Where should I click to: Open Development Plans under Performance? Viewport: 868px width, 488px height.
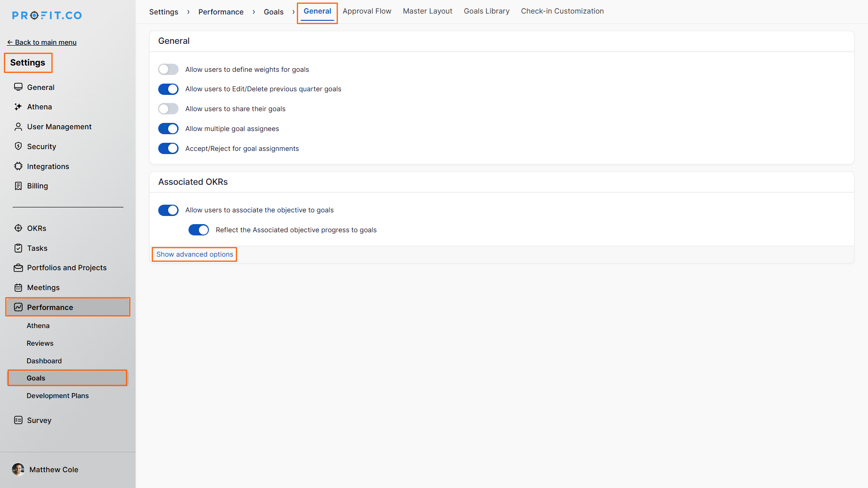[x=57, y=396]
